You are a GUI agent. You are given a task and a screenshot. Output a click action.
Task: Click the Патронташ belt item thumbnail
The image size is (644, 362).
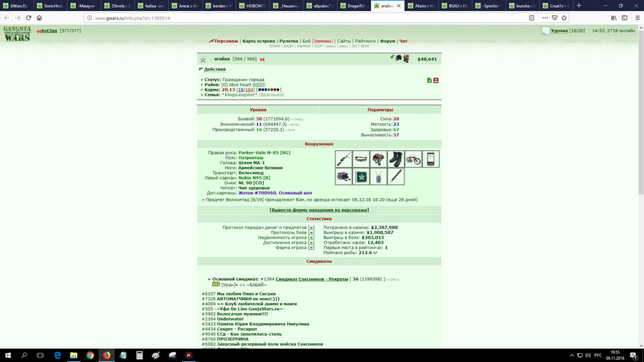pos(361,159)
